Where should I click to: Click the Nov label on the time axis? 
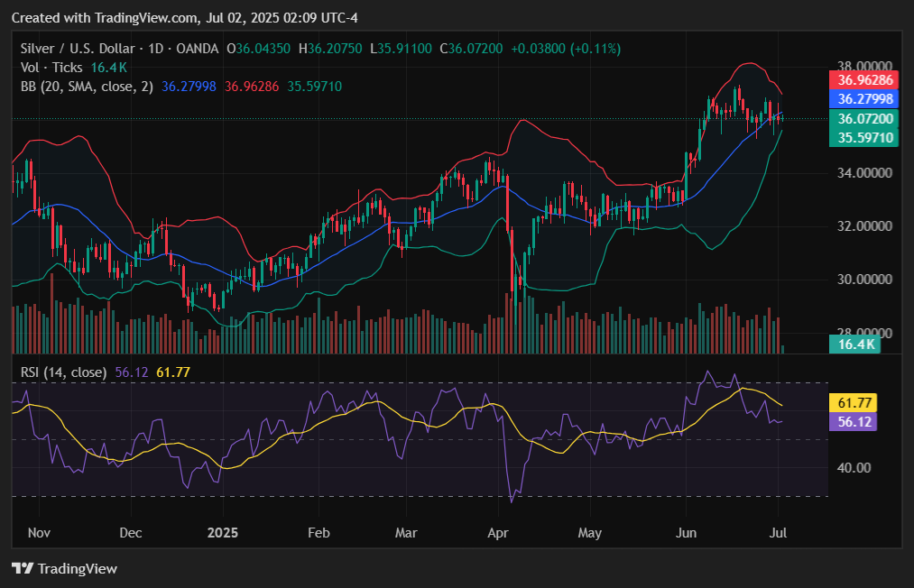39,533
